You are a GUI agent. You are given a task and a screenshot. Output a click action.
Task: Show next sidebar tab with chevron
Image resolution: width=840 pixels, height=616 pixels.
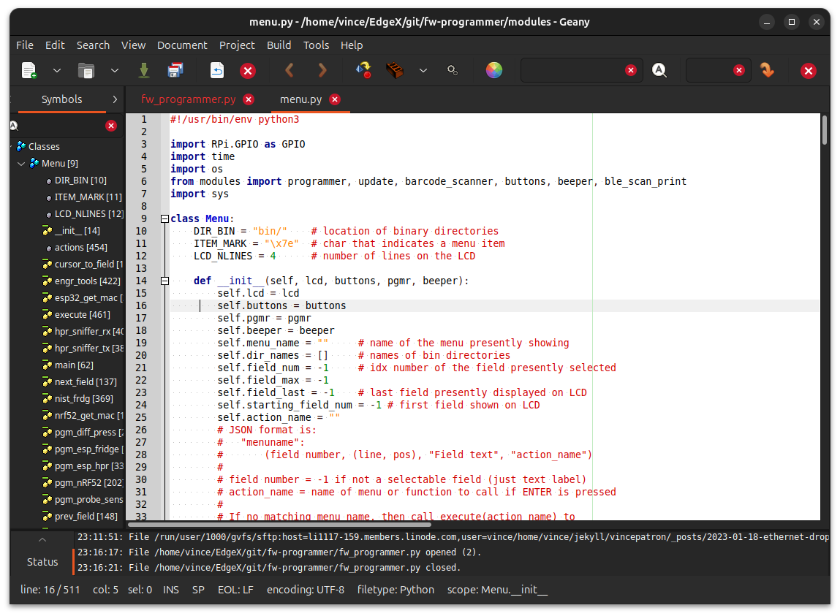coord(115,99)
